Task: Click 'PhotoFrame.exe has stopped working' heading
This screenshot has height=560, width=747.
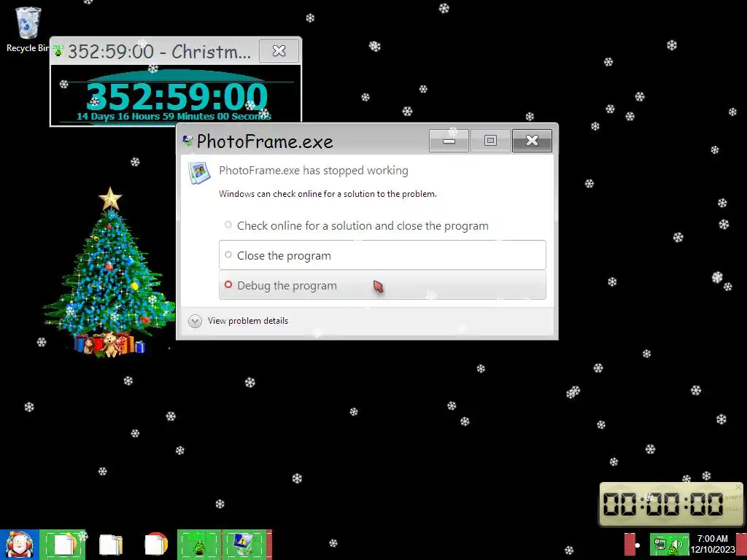Action: pos(314,171)
